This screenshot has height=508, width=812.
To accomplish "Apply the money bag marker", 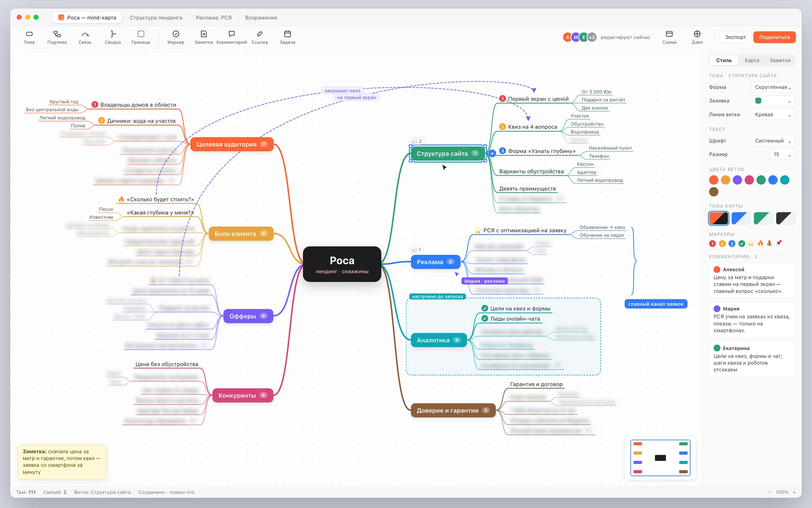I will click(x=770, y=243).
